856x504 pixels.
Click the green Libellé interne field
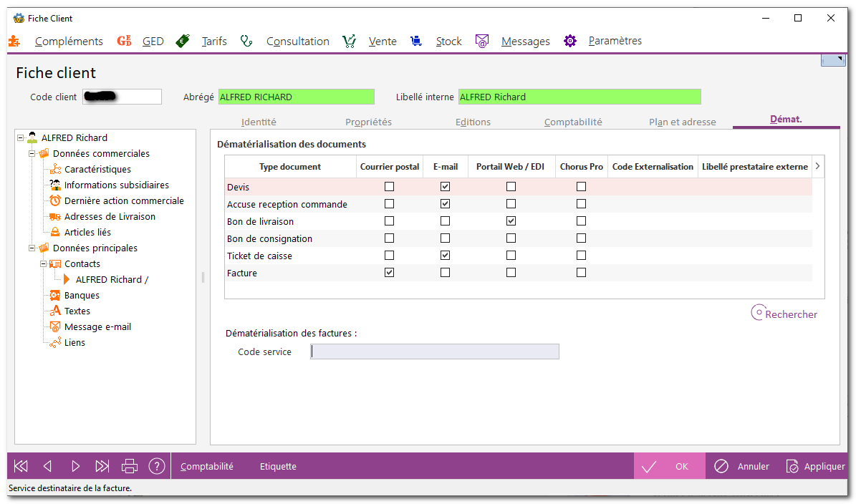[579, 97]
